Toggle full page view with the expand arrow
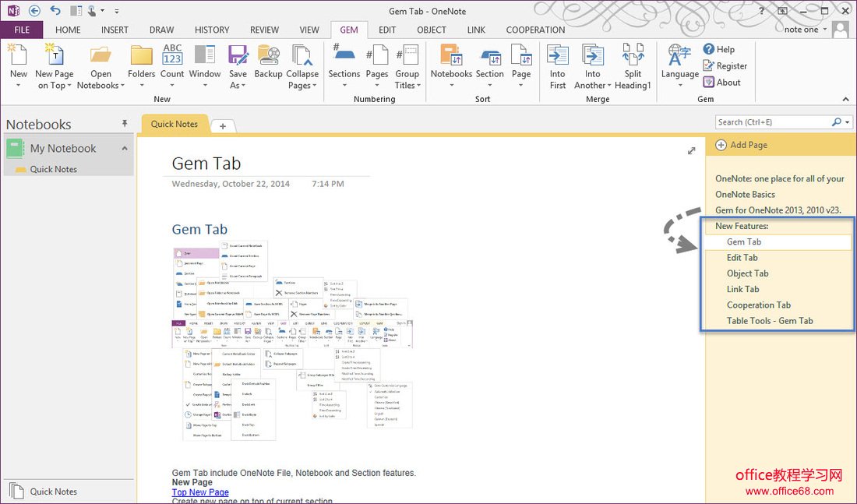857x504 pixels. (691, 151)
